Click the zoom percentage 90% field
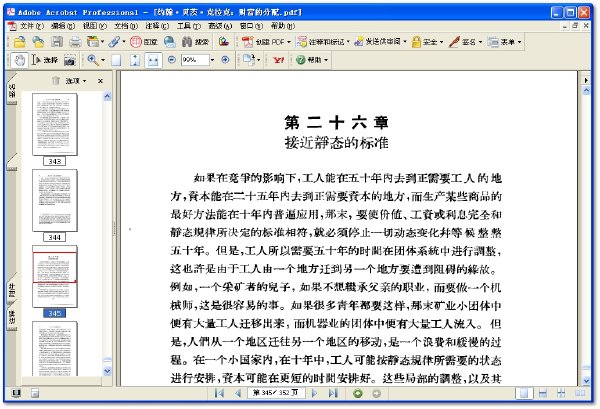The height and width of the screenshot is (409, 600). coord(195,60)
